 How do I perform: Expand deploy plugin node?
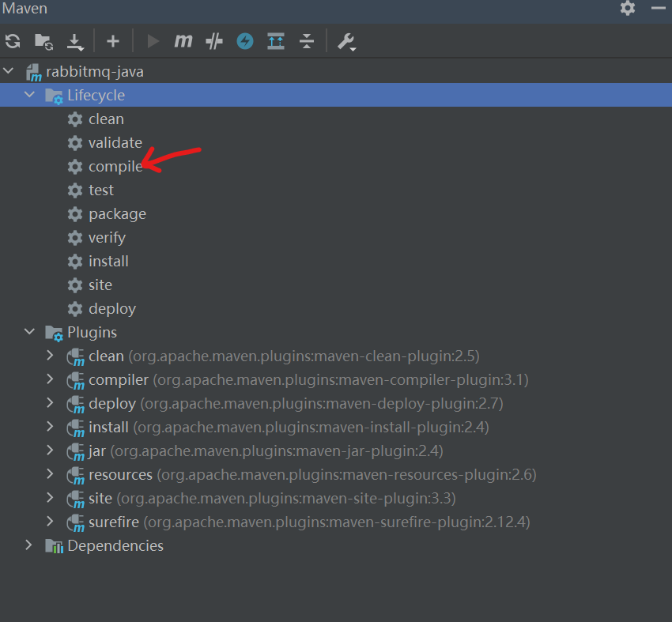click(x=50, y=402)
